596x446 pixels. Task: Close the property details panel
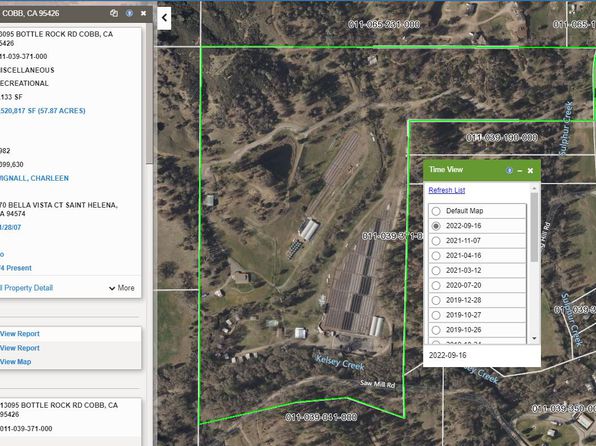coord(143,13)
